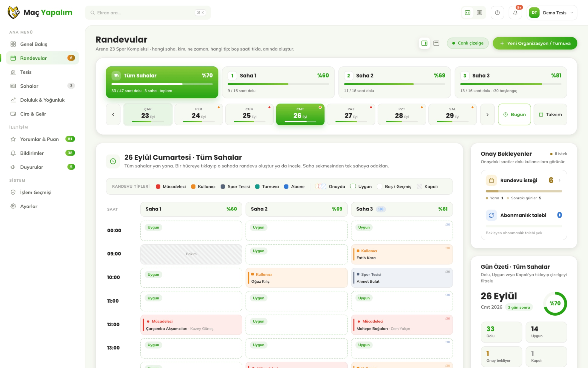The image size is (588, 368).
Task: Select Çarşamba 23 Eyl day
Action: coord(148,114)
